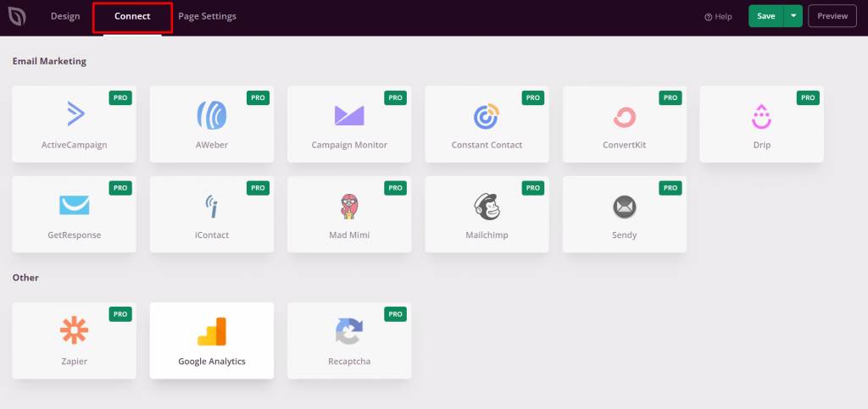
Task: Click the SeedProd leaf logo
Action: (17, 17)
